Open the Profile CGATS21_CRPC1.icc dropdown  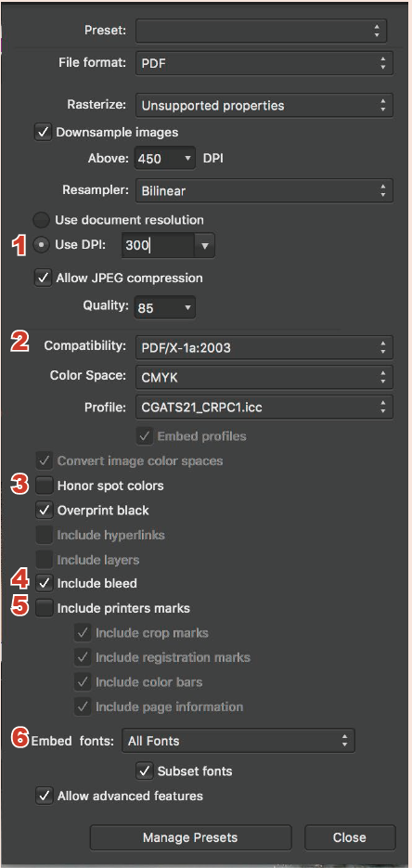[x=264, y=408]
